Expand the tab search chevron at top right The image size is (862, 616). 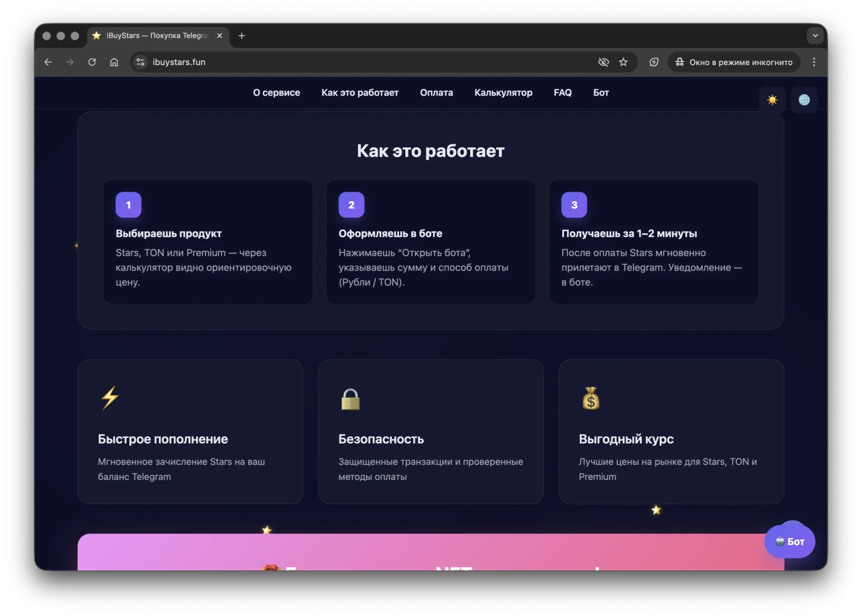(816, 36)
